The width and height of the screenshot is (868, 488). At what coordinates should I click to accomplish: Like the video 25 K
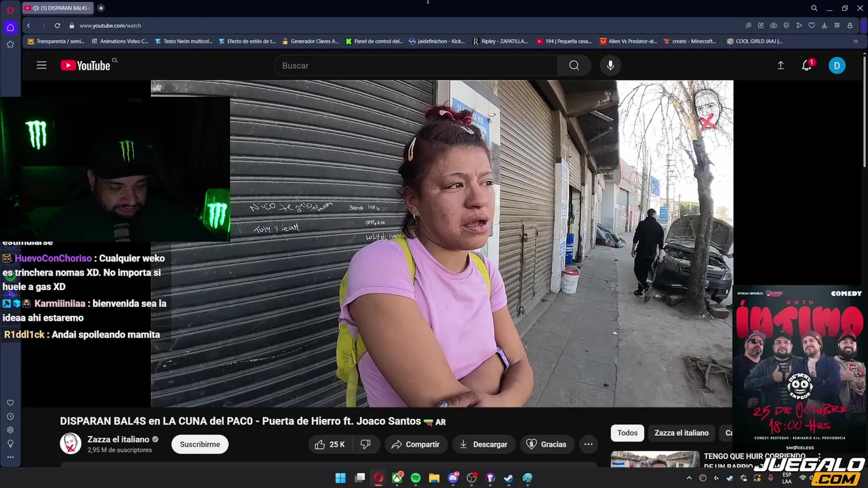pos(330,445)
